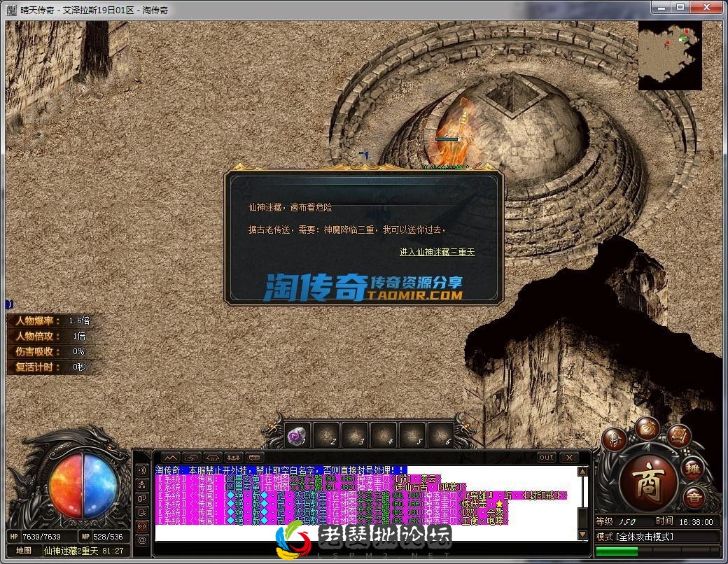Viewport: 728px width, 564px height.
Task: Click chat line mentioning 诛仙万古·[鸿蒙]
Action: point(311,487)
